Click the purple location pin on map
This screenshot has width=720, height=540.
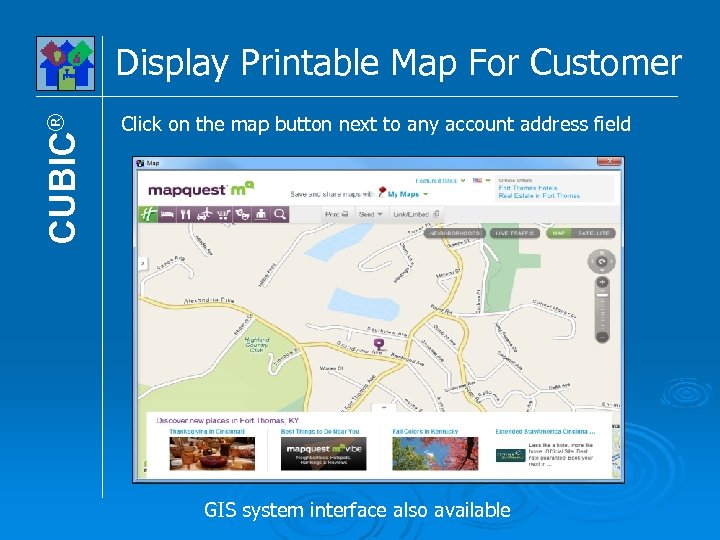378,344
